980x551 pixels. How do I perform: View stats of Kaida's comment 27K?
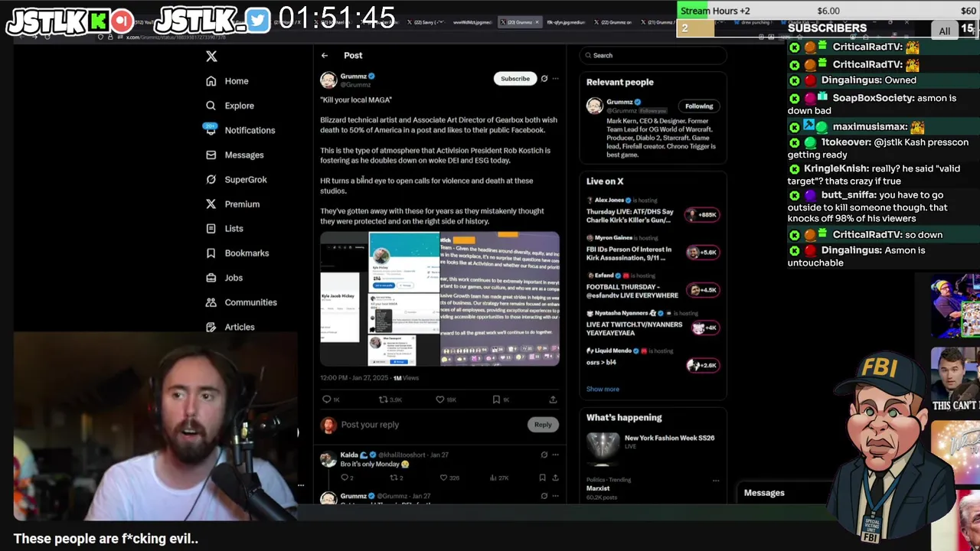498,478
